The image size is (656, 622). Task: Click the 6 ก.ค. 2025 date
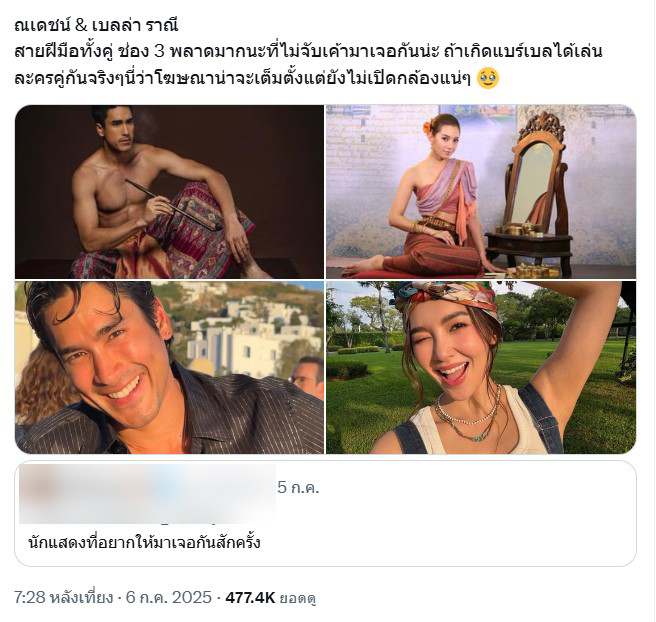tap(169, 597)
